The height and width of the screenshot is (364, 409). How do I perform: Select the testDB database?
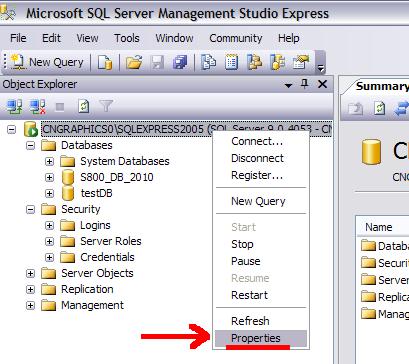click(97, 193)
